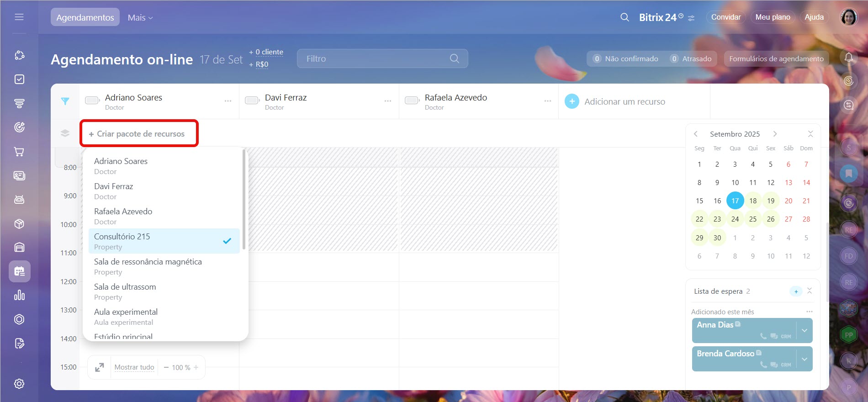The image size is (868, 402).
Task: Expand the Mais dropdown menu
Action: tap(140, 17)
